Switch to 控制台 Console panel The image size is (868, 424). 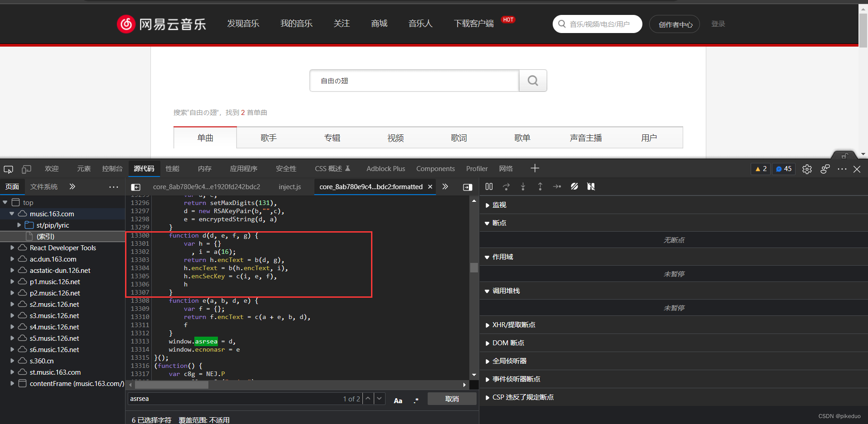(x=112, y=169)
